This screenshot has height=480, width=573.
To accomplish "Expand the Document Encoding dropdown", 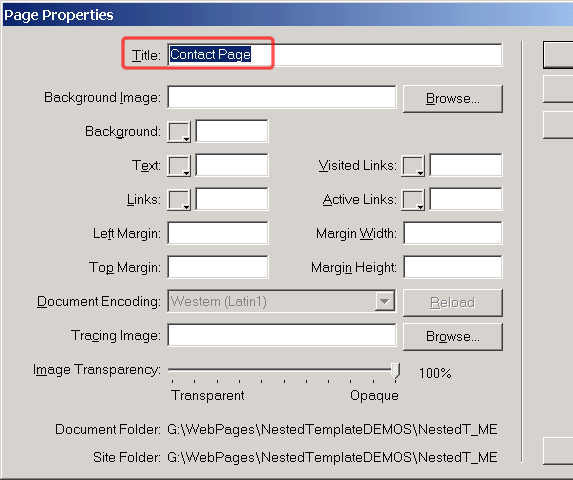I will (384, 301).
